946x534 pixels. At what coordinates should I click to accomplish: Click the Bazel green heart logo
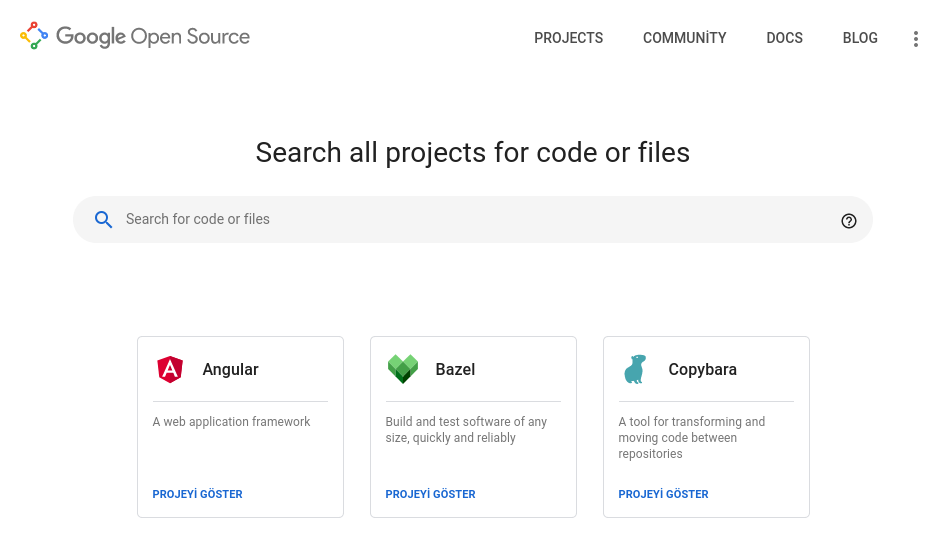pos(402,369)
